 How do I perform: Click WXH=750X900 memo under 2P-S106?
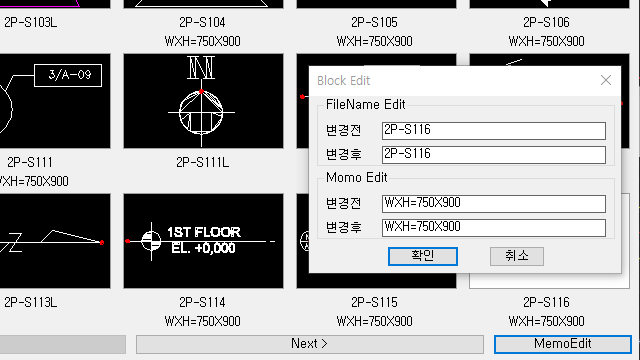pyautogui.click(x=546, y=42)
